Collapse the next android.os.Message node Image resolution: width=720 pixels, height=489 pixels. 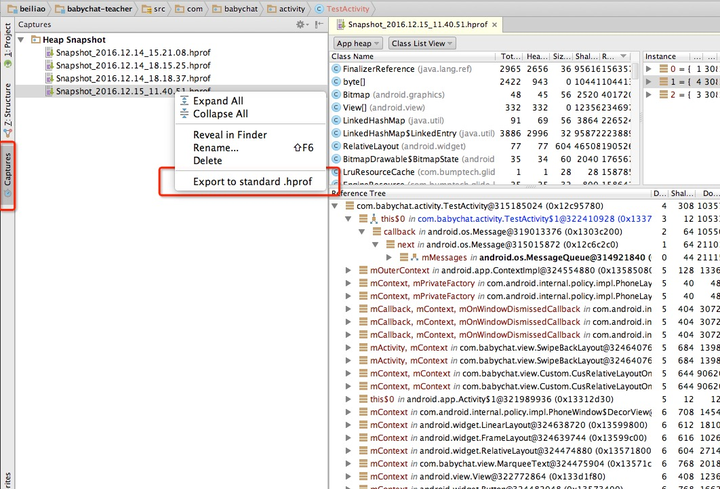tap(375, 245)
